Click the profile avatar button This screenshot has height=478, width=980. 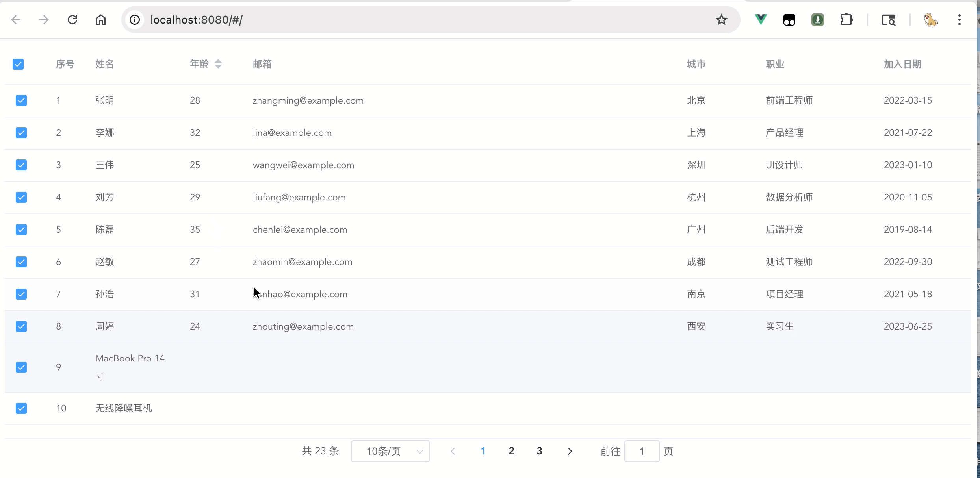(931, 20)
